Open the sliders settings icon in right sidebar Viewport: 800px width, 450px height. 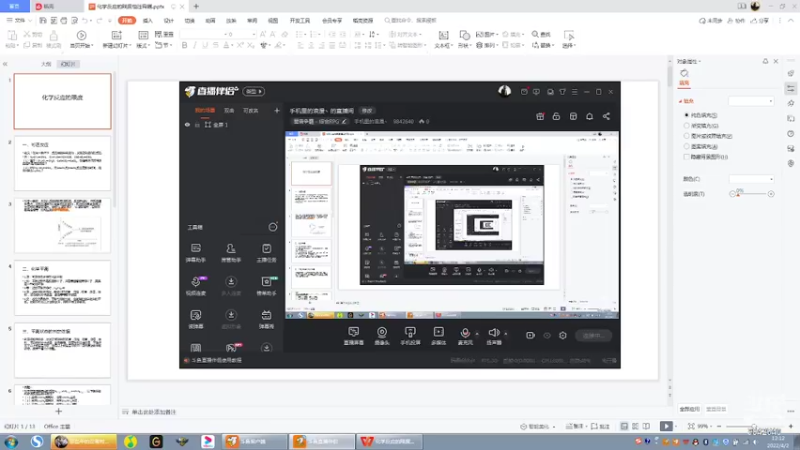tap(791, 88)
